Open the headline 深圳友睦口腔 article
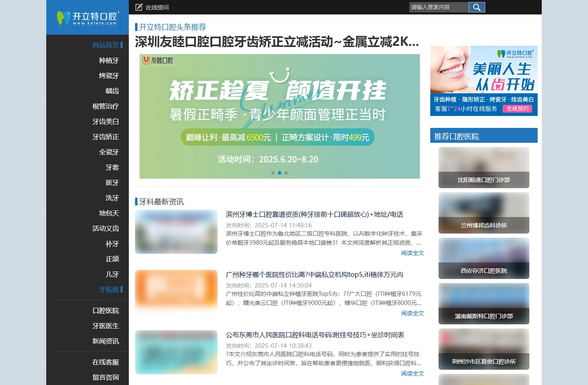The image size is (588, 385). pyautogui.click(x=277, y=42)
